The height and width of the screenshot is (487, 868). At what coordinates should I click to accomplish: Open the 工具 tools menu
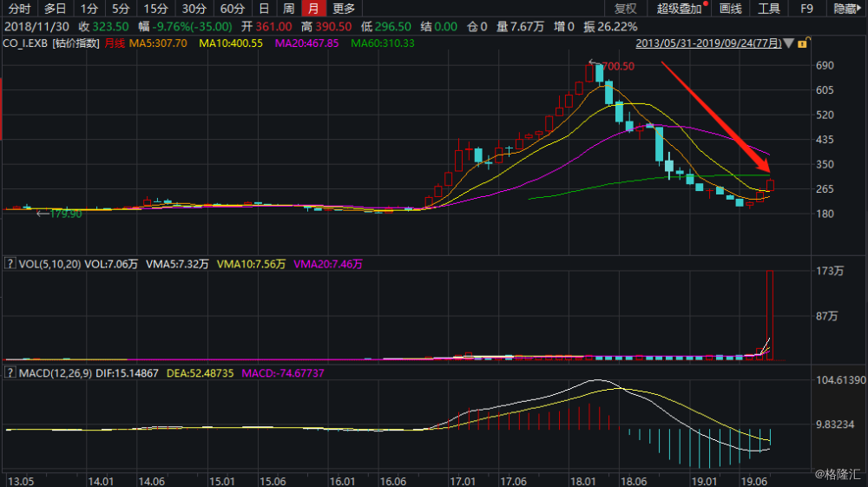tap(769, 9)
